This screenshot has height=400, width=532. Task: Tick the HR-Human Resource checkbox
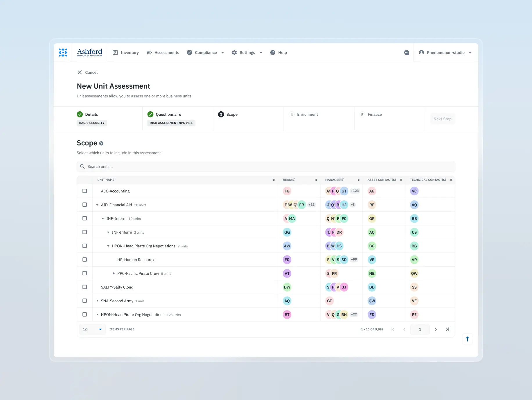[85, 260]
